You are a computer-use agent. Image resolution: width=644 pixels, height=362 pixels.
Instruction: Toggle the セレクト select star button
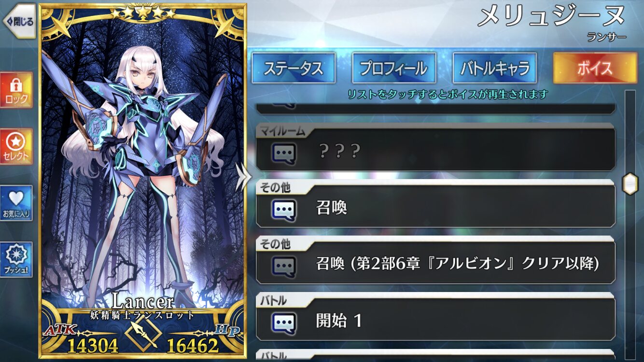[16, 146]
